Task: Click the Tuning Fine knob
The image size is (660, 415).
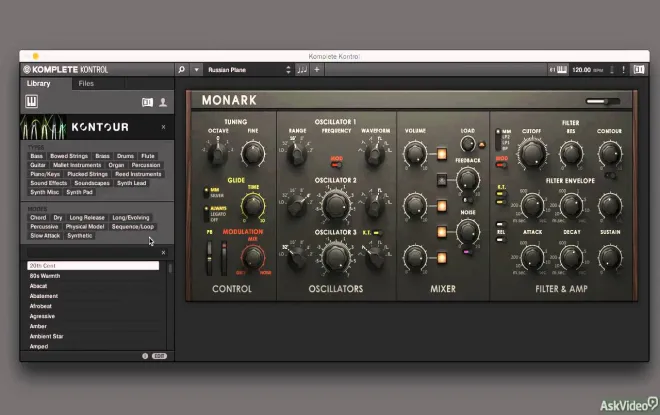Action: pyautogui.click(x=253, y=153)
